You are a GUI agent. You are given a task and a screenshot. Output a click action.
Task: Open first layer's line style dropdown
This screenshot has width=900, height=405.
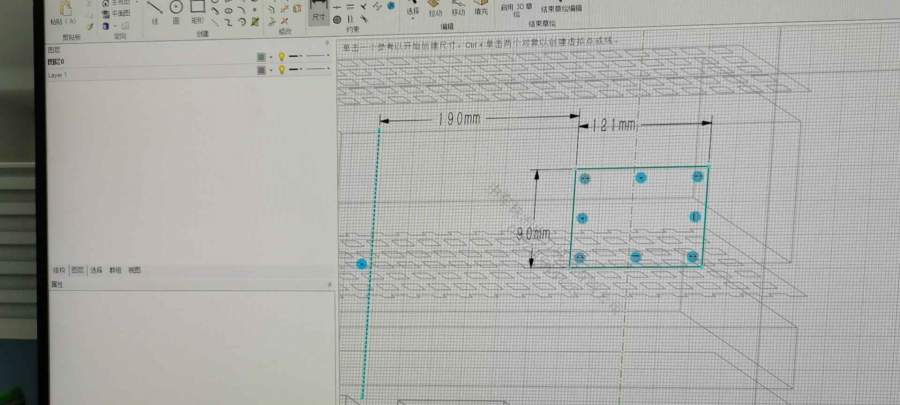(x=316, y=56)
